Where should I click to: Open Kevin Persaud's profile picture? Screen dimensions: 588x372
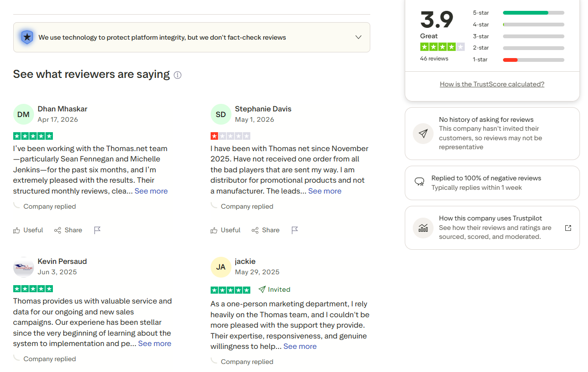click(24, 267)
